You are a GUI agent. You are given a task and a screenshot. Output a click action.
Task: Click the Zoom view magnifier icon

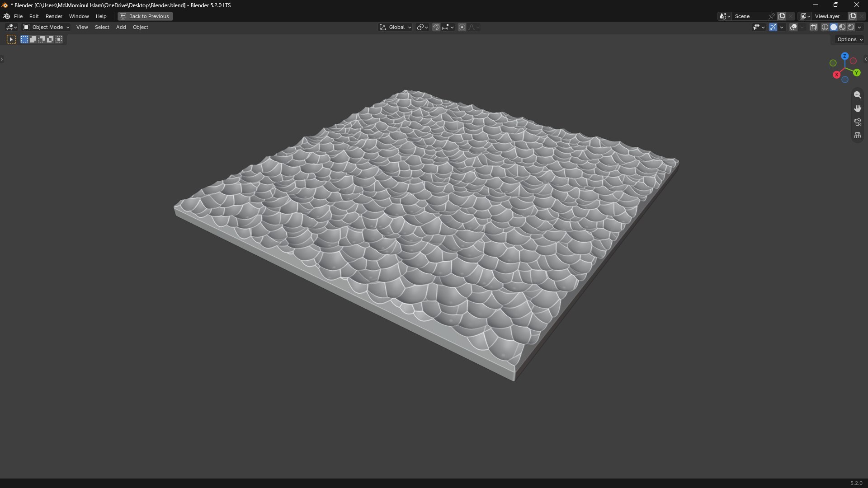[858, 95]
